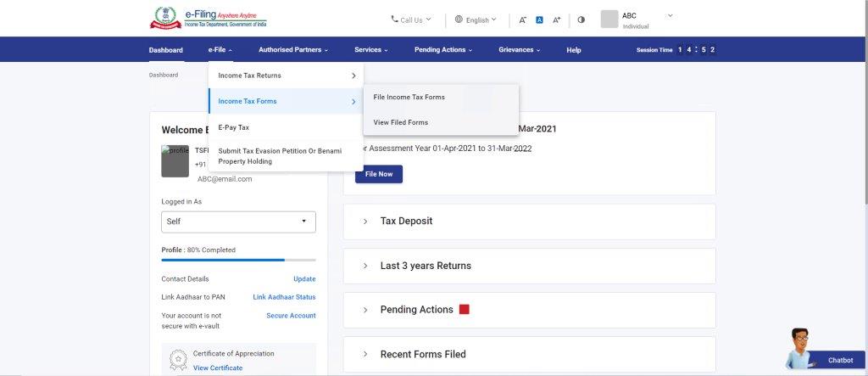Choose E-Pay Tax from e-File menu

tap(234, 127)
